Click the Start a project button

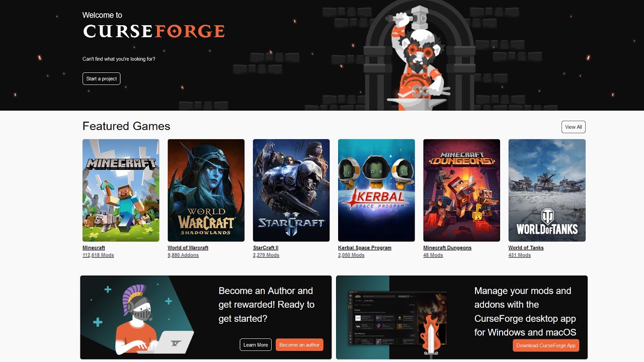[102, 78]
